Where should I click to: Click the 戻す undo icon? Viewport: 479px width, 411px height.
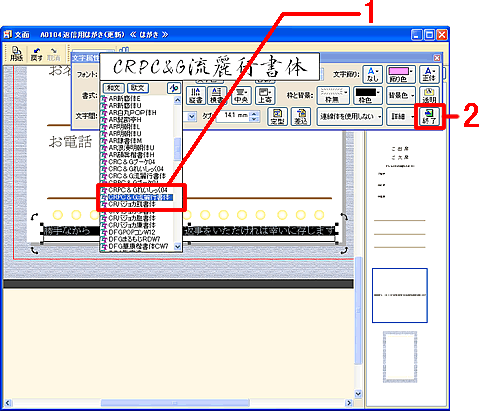pyautogui.click(x=37, y=54)
